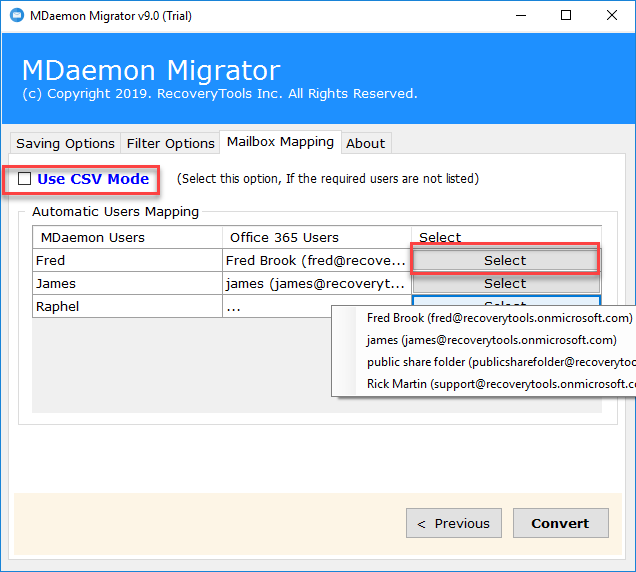Viewport: 636px width, 572px height.
Task: Click the MDaemon Users column header
Action: [x=127, y=237]
